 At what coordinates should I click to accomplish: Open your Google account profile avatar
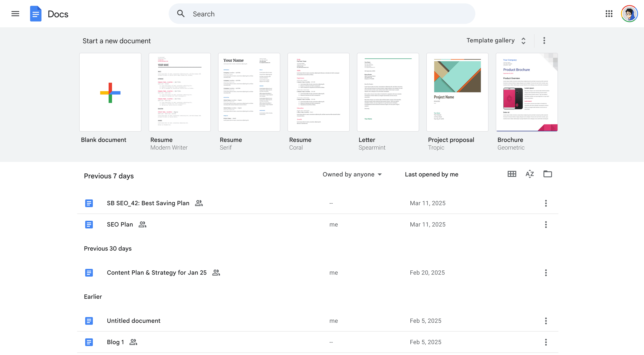tap(629, 14)
